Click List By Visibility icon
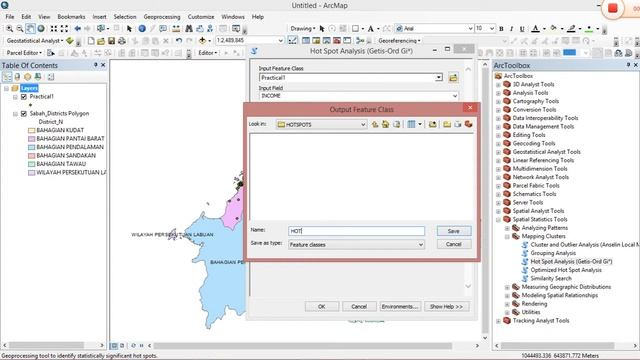The width and height of the screenshot is (640, 360). pyautogui.click(x=28, y=77)
